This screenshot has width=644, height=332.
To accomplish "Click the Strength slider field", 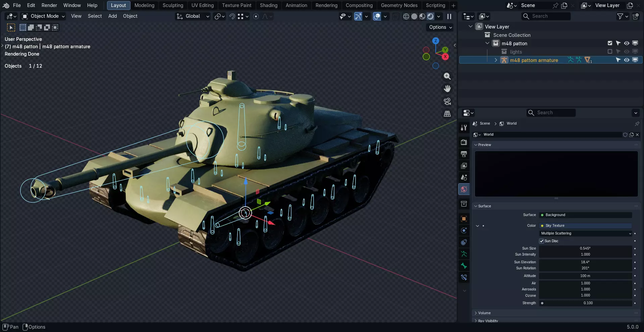I will point(586,303).
